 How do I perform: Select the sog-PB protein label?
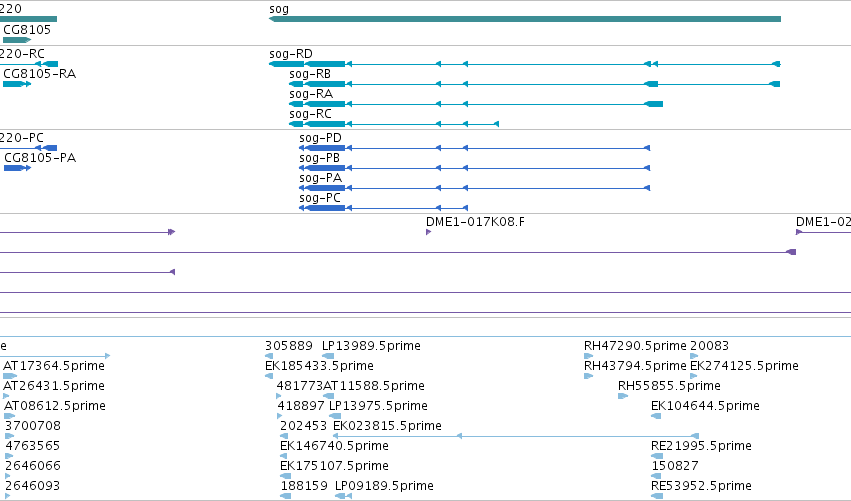(x=320, y=158)
